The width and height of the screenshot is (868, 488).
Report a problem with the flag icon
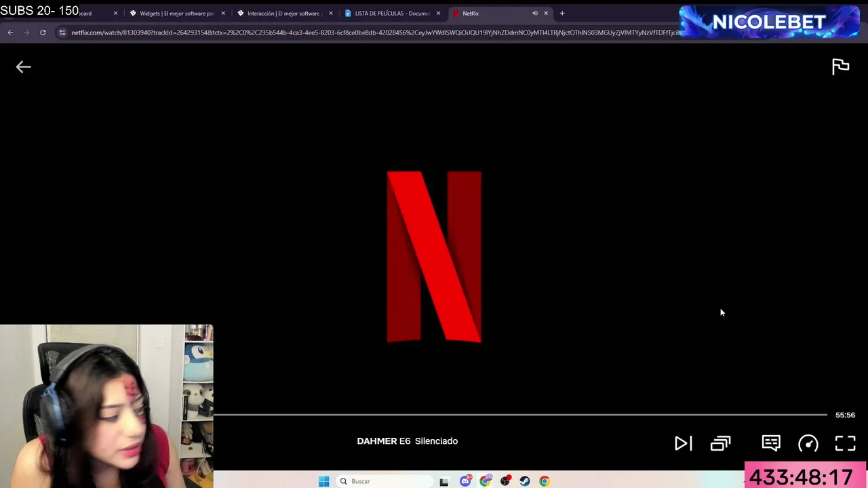pyautogui.click(x=840, y=66)
